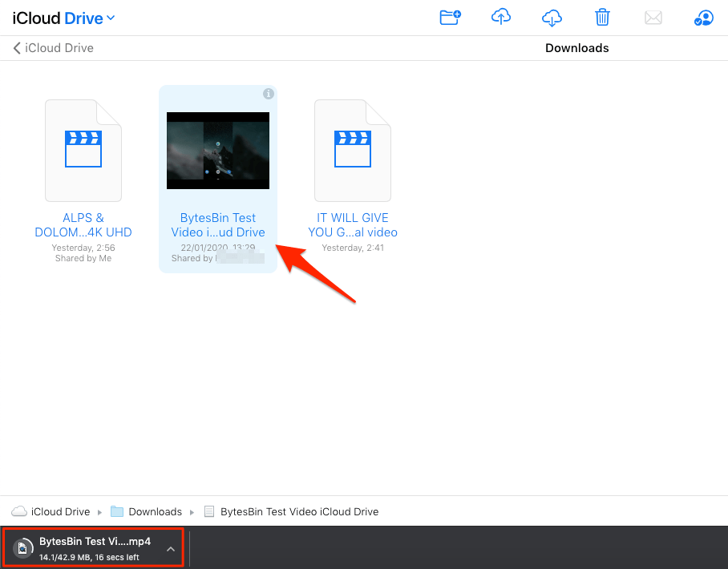
Task: Click the IT WILL GIVE YOU G...al video name
Action: pyautogui.click(x=353, y=225)
